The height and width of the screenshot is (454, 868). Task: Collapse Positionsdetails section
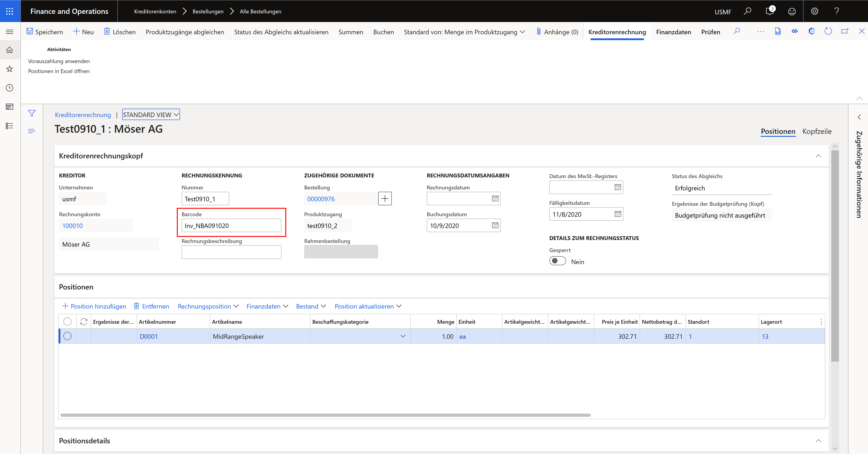tap(819, 441)
